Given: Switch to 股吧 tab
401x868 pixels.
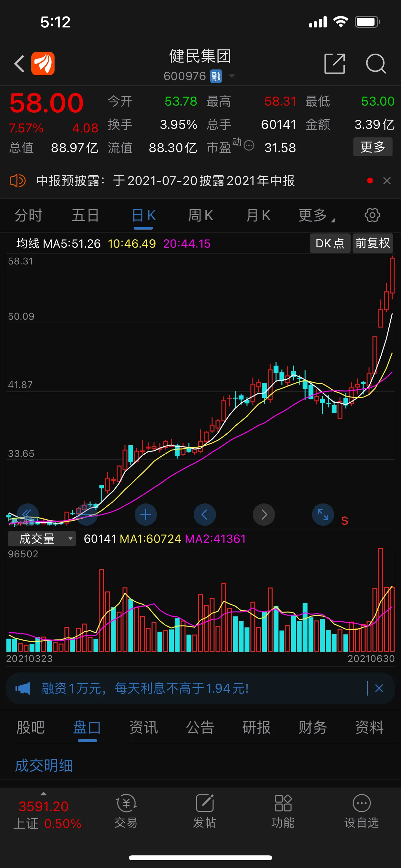Looking at the screenshot, I should (31, 727).
